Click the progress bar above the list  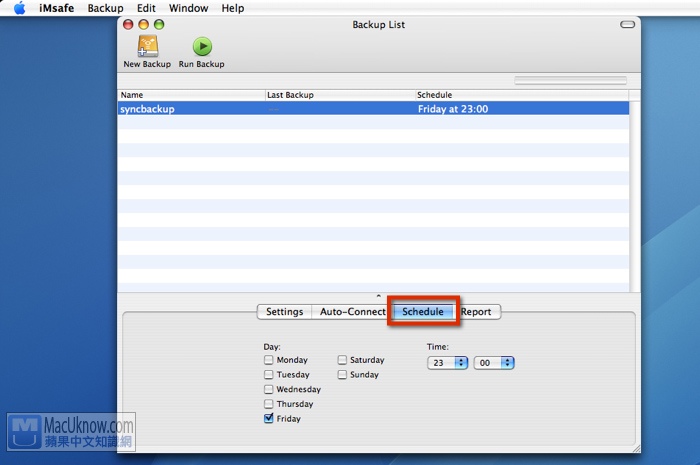point(570,80)
